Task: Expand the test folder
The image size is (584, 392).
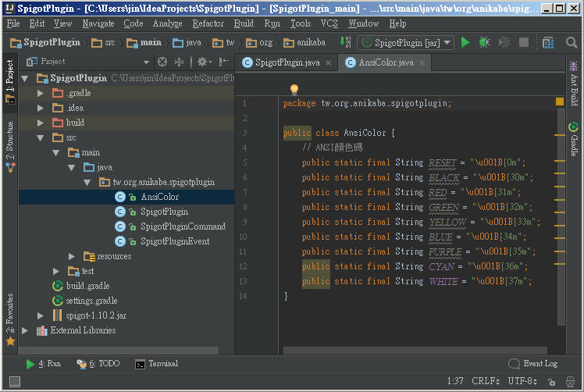Action: (56, 271)
